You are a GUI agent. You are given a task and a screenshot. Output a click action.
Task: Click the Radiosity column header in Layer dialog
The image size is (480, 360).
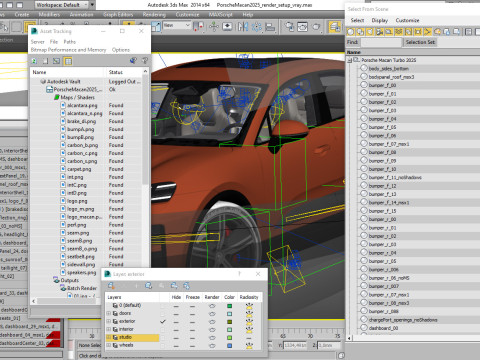pos(249,297)
